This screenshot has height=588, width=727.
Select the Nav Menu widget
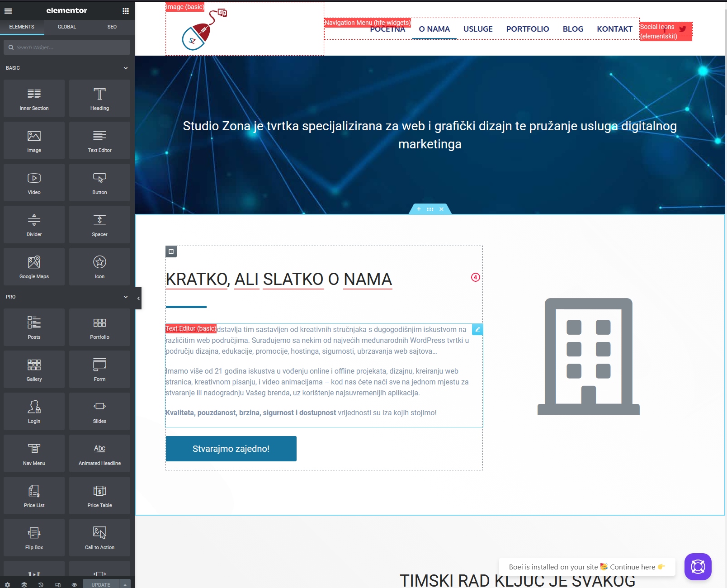pos(34,454)
